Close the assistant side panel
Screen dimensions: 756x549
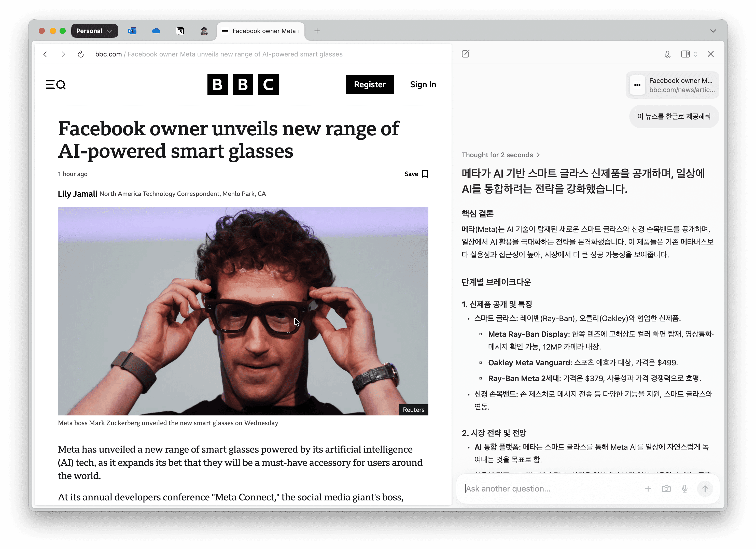tap(711, 54)
